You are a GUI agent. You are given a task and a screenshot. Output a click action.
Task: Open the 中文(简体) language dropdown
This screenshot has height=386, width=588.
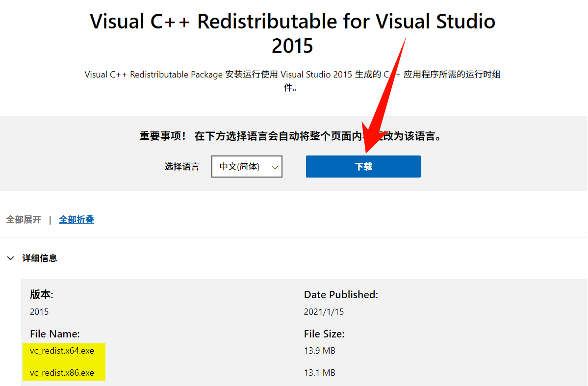246,166
